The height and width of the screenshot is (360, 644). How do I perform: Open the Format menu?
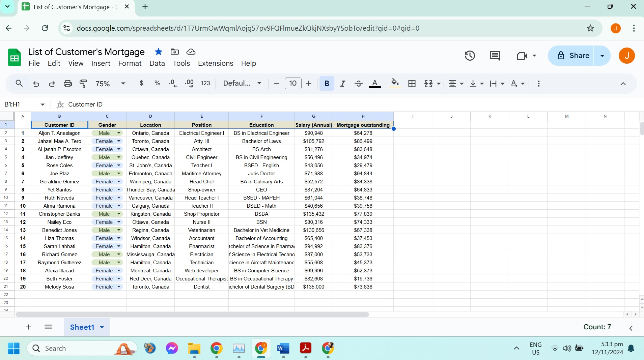tap(130, 63)
